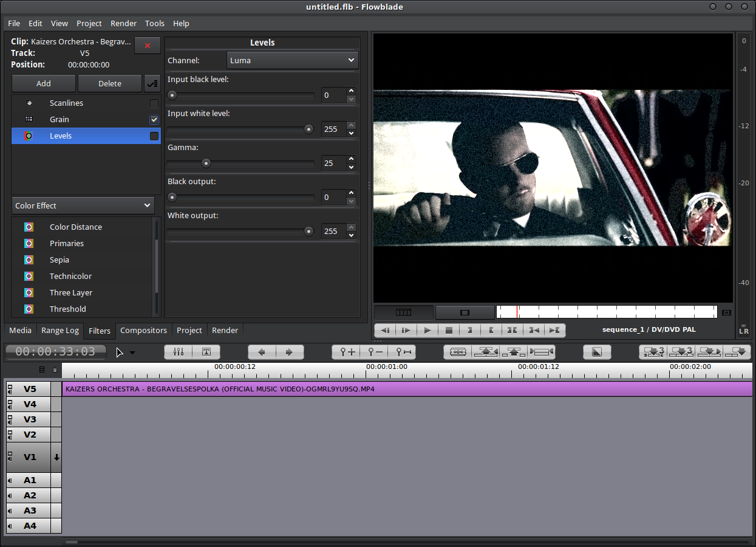Image resolution: width=756 pixels, height=547 pixels.
Task: Step one frame forward
Action: (406, 330)
